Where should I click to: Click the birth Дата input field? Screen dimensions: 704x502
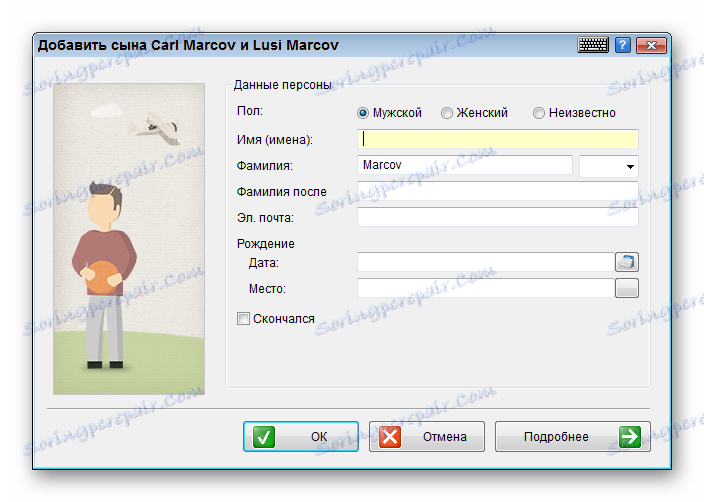click(x=486, y=262)
